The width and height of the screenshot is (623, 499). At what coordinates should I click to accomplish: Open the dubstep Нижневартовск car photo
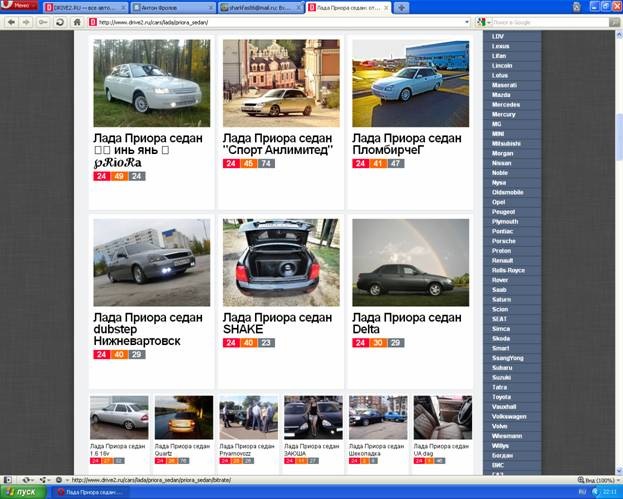152,263
